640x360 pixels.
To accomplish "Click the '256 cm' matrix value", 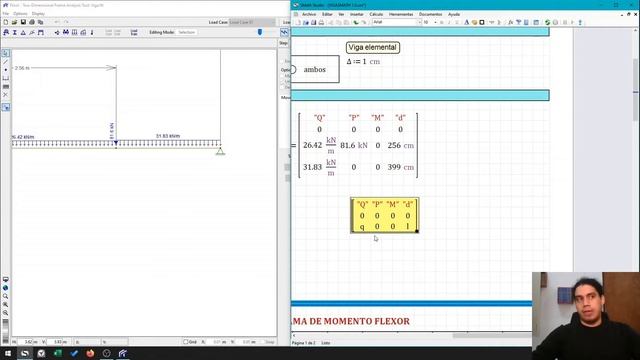I will pos(400,145).
